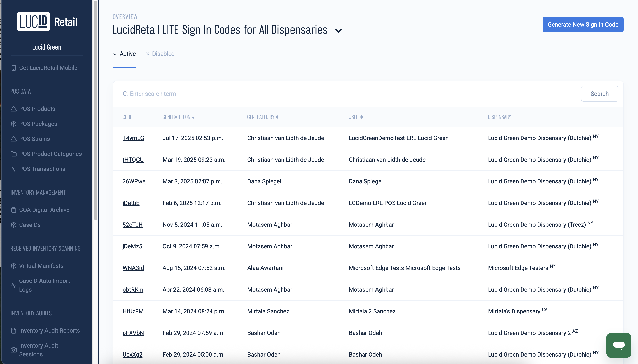Open sign in code pFXVbN
This screenshot has width=638, height=364.
coord(133,333)
